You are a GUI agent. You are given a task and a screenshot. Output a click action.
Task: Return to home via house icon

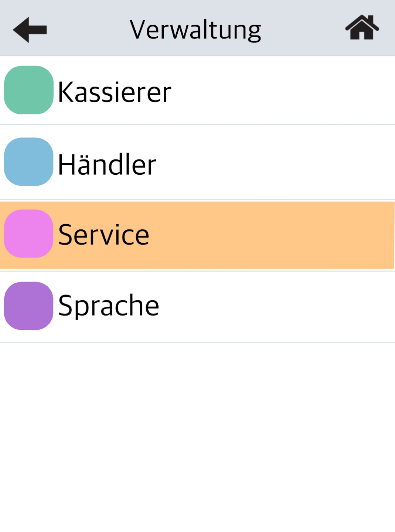pyautogui.click(x=362, y=27)
